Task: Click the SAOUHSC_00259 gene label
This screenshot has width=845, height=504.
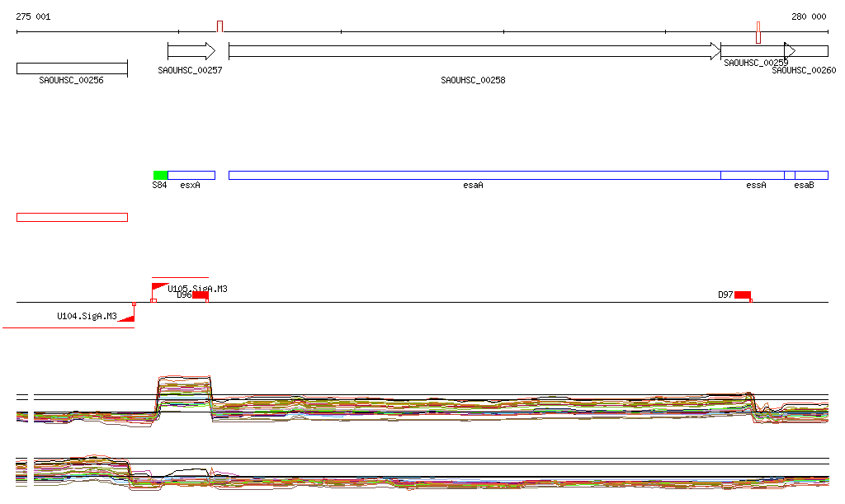Action: coord(755,63)
